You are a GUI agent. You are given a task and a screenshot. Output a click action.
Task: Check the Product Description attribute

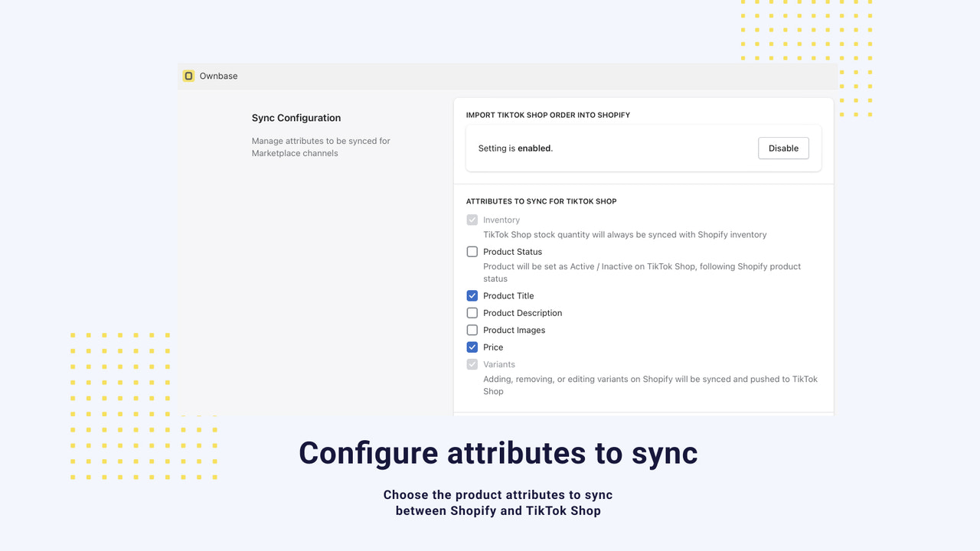[472, 312]
